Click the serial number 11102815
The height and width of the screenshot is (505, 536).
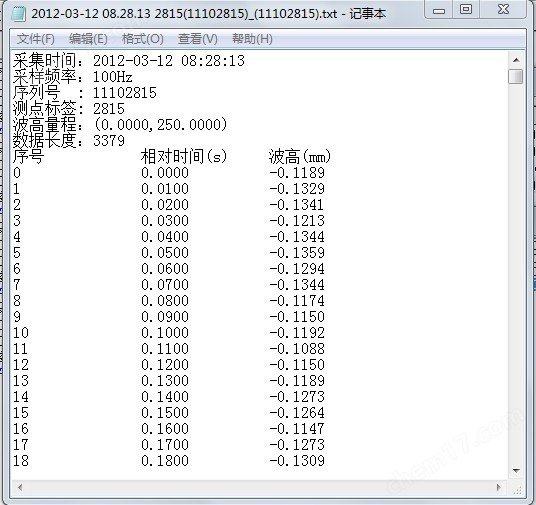125,93
